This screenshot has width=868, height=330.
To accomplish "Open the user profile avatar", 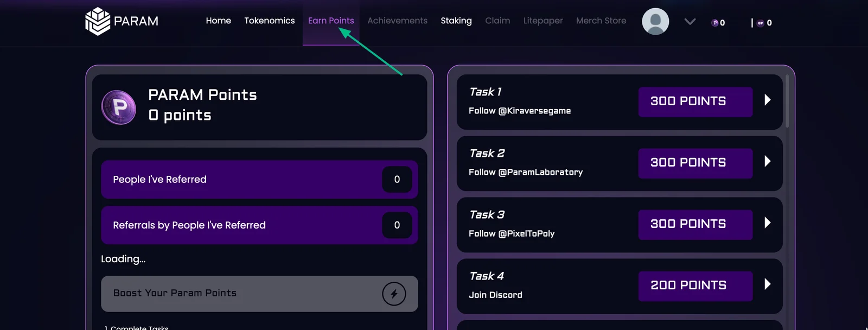I will pyautogui.click(x=655, y=21).
